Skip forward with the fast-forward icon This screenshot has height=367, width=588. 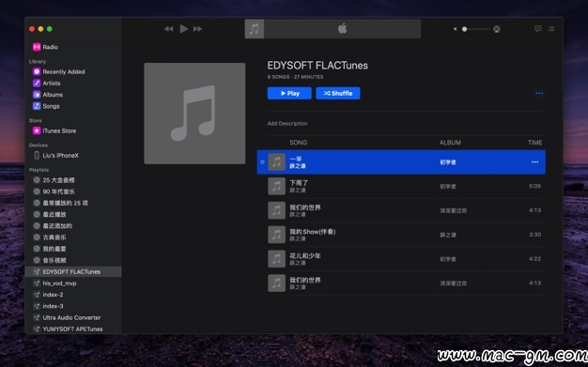[x=197, y=29]
